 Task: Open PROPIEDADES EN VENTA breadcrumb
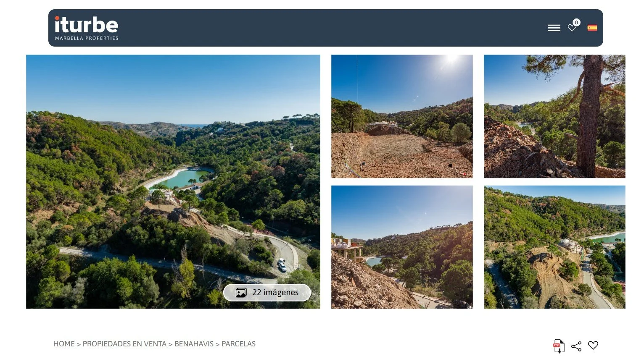click(x=124, y=344)
